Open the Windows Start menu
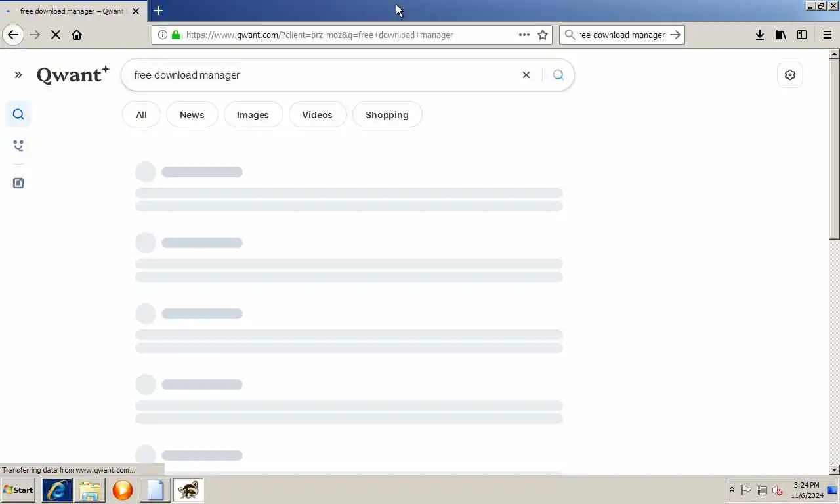 [x=18, y=490]
